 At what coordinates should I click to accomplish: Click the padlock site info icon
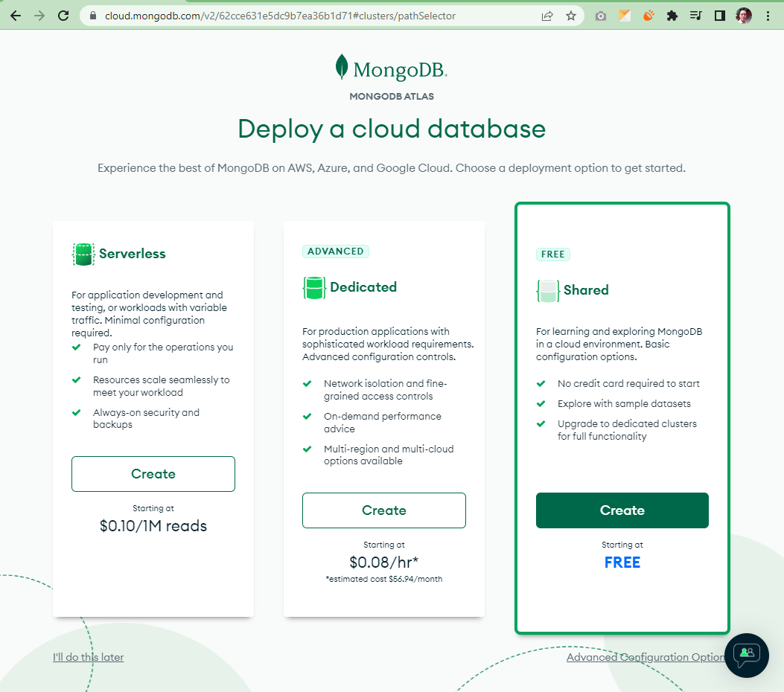(92, 16)
